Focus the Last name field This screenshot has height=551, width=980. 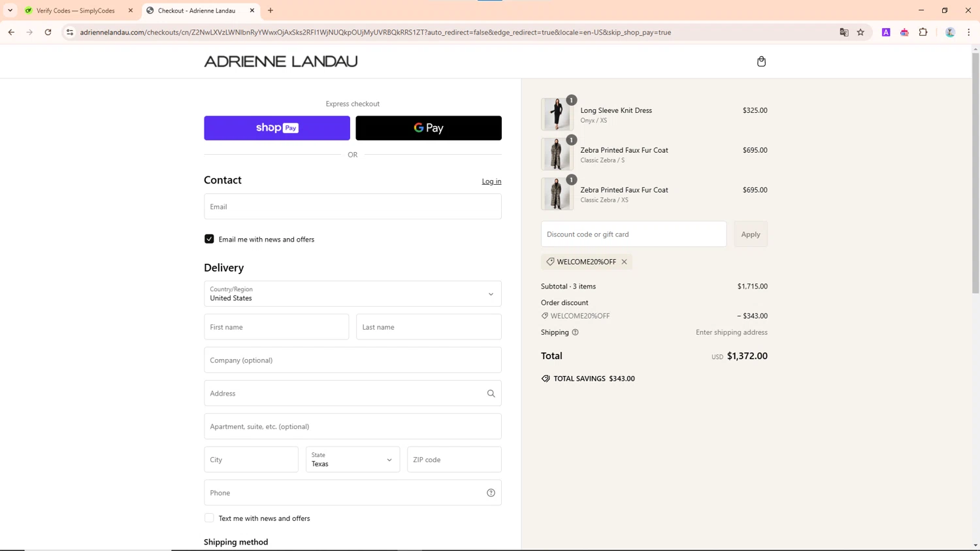point(429,327)
